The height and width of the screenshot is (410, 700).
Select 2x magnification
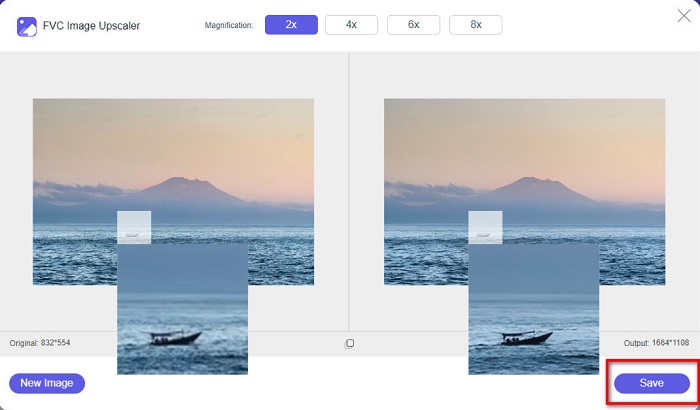pyautogui.click(x=291, y=25)
